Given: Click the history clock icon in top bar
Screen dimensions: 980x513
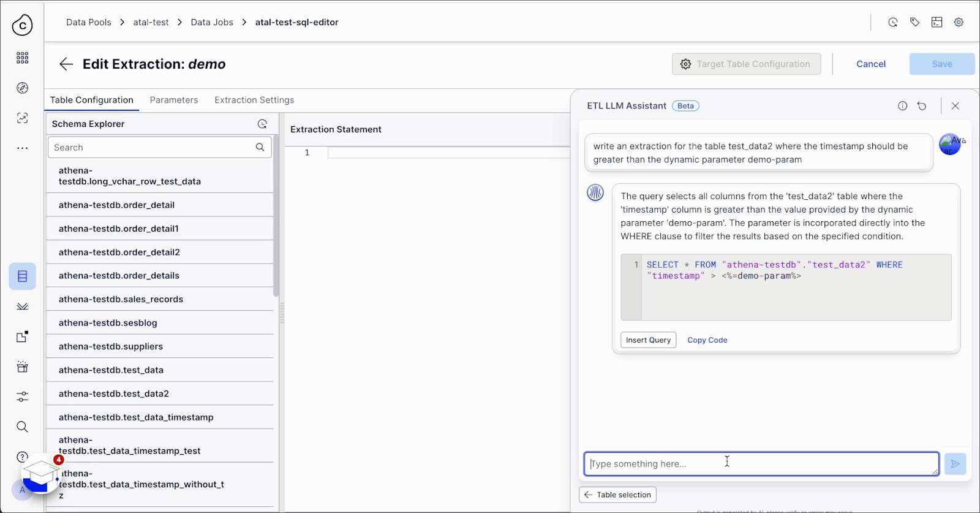Looking at the screenshot, I should tap(892, 22).
